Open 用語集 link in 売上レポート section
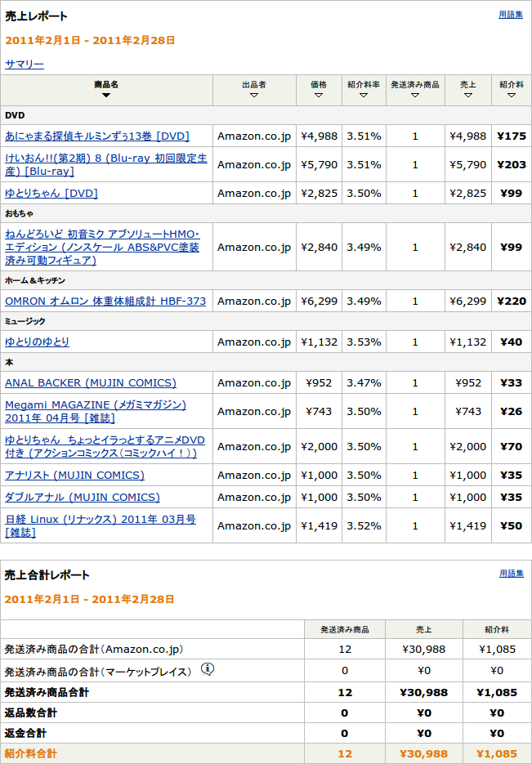The height and width of the screenshot is (764, 532). click(x=511, y=15)
